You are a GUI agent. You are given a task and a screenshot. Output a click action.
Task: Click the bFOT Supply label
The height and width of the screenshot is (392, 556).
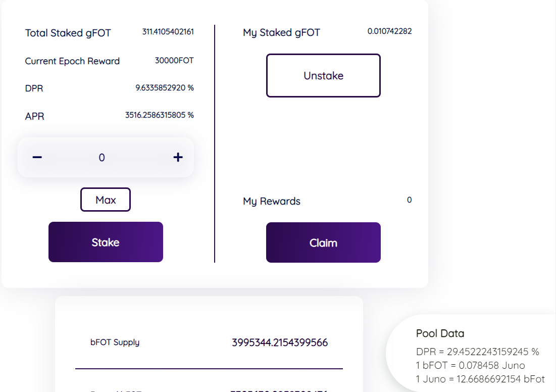[115, 342]
